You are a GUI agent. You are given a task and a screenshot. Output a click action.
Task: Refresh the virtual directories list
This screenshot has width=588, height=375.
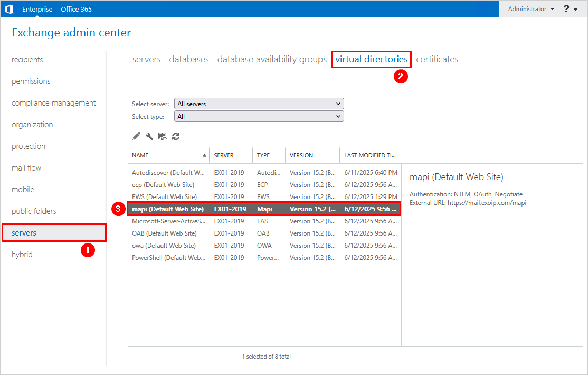pos(176,136)
